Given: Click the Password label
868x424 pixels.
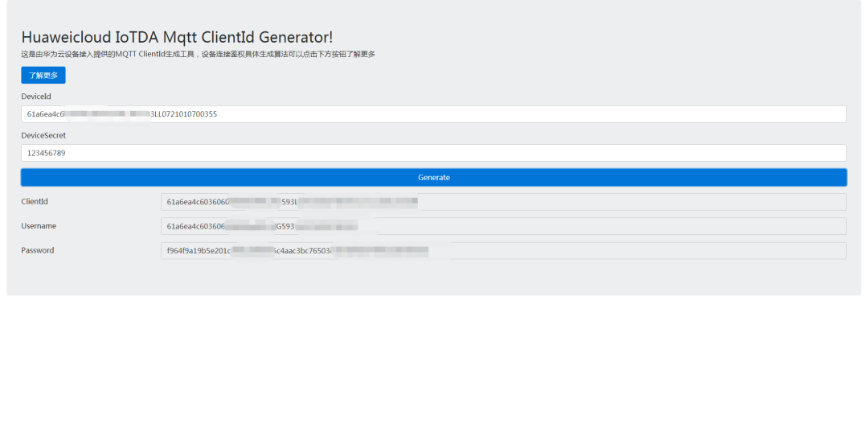Looking at the screenshot, I should click(38, 250).
